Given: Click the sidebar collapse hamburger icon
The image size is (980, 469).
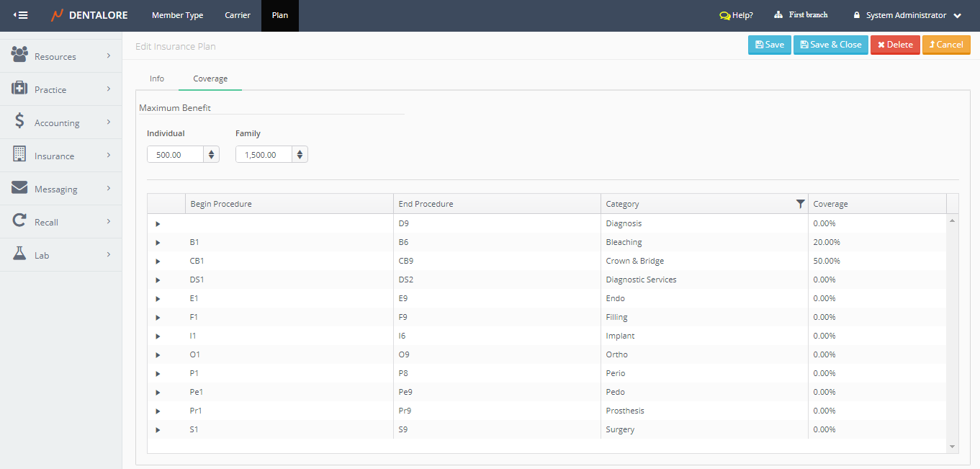Looking at the screenshot, I should click(21, 15).
